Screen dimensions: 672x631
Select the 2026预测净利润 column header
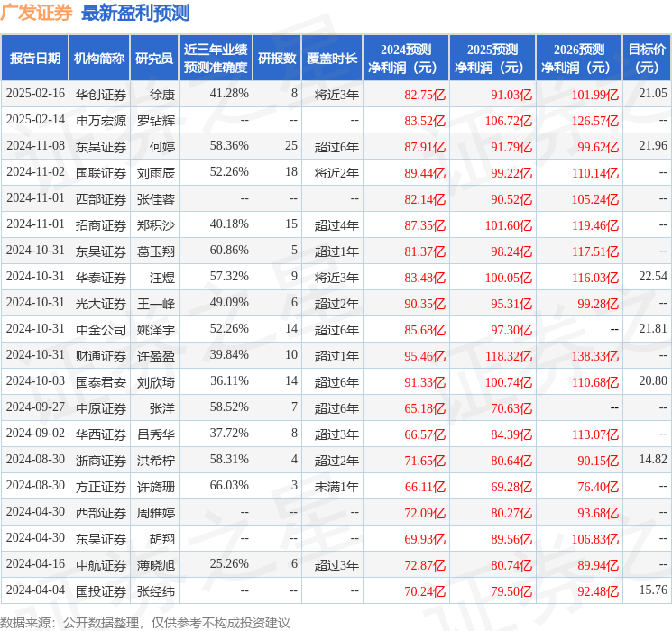(x=579, y=59)
